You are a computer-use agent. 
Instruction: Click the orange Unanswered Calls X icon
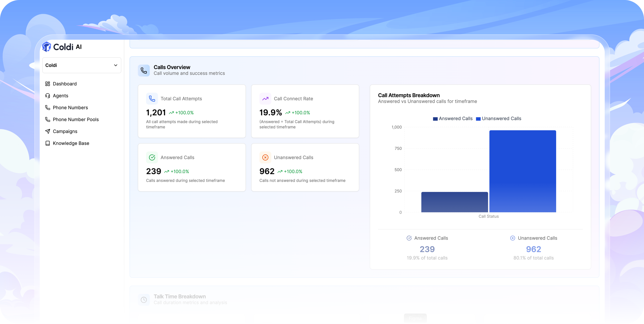[265, 157]
